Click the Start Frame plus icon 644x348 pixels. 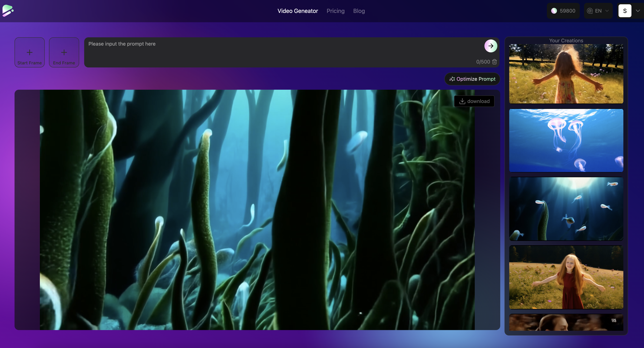(x=29, y=52)
